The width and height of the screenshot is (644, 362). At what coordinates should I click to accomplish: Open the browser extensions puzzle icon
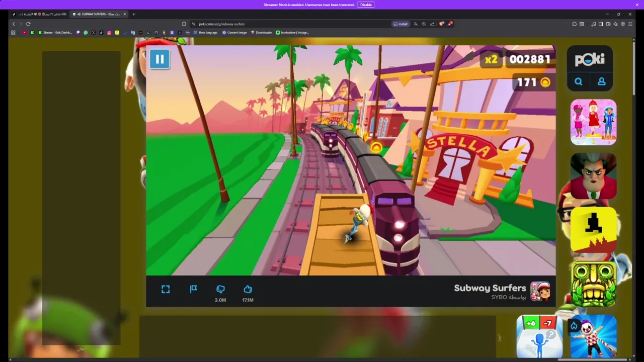pos(574,24)
